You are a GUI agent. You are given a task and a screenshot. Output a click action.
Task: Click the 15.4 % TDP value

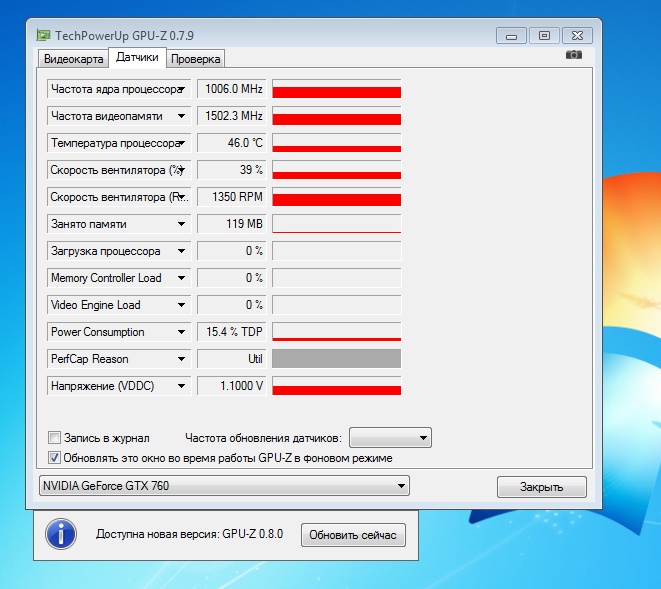[x=232, y=332]
